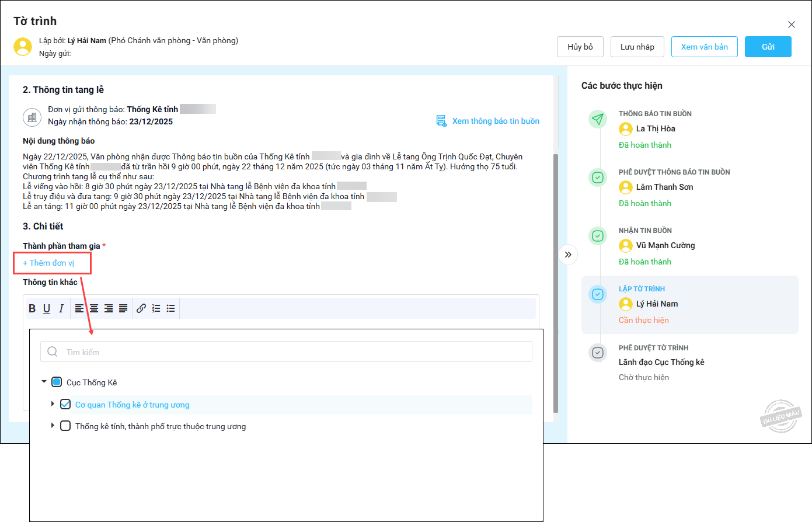
Task: Expand the Thống kê tỉnh, thành phố node
Action: 53,426
